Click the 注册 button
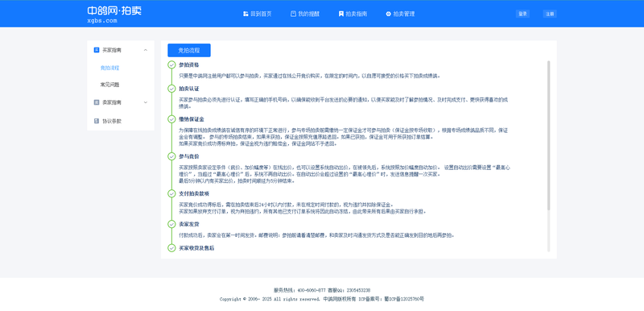644x311 pixels. coord(550,14)
